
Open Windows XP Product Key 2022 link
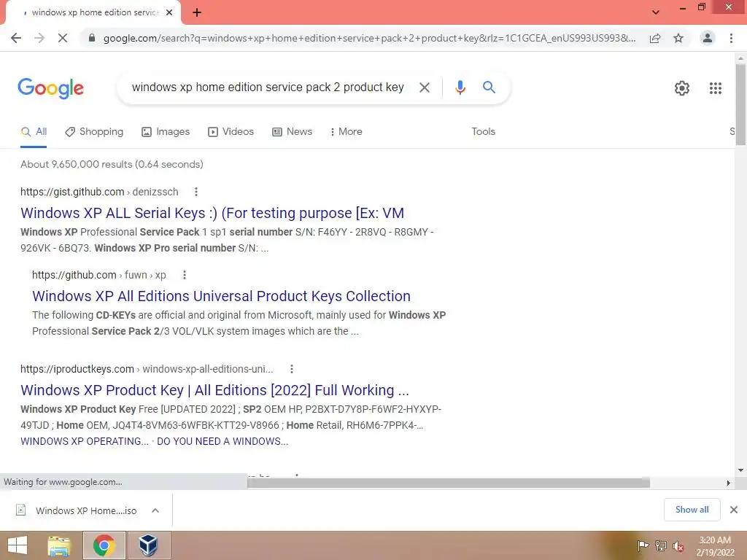click(x=215, y=390)
